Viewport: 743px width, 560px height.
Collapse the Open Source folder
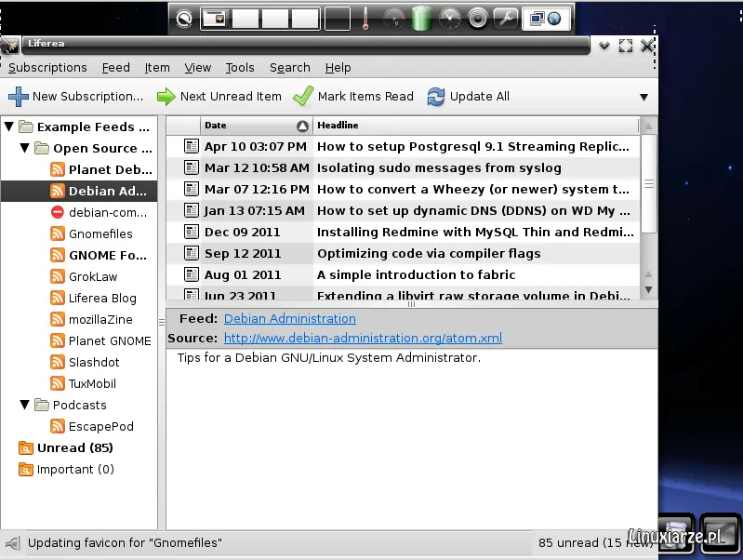point(25,148)
